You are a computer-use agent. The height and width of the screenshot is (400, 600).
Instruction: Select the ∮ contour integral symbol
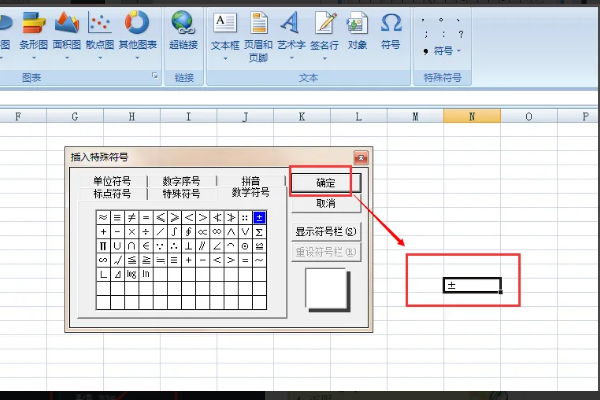pyautogui.click(x=188, y=232)
